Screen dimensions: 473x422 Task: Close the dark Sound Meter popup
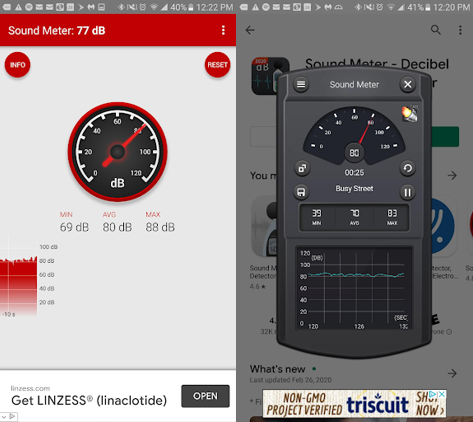408,84
